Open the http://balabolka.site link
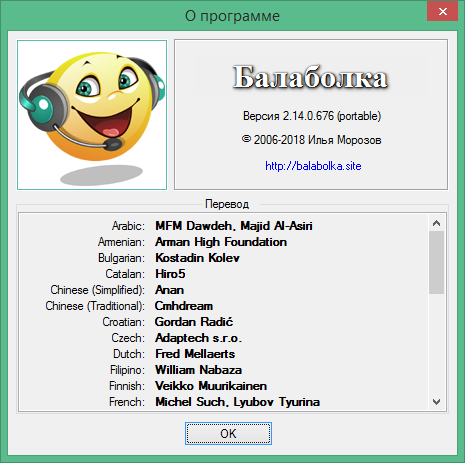Image resolution: width=465 pixels, height=463 pixels. pos(313,166)
